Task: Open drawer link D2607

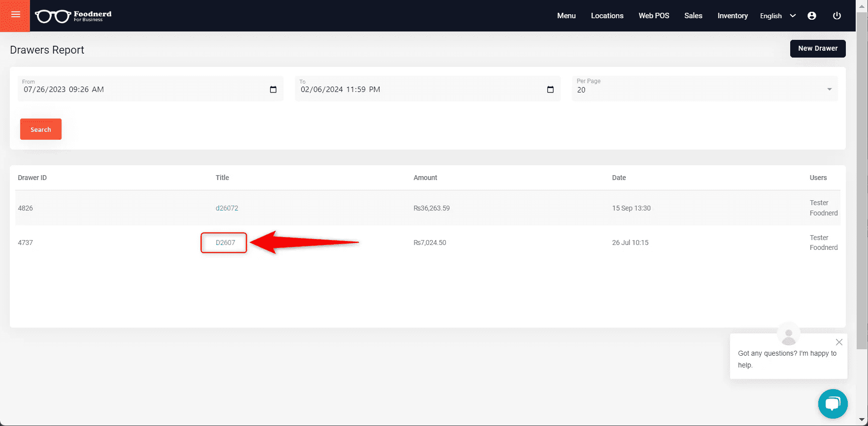Action: tap(225, 243)
